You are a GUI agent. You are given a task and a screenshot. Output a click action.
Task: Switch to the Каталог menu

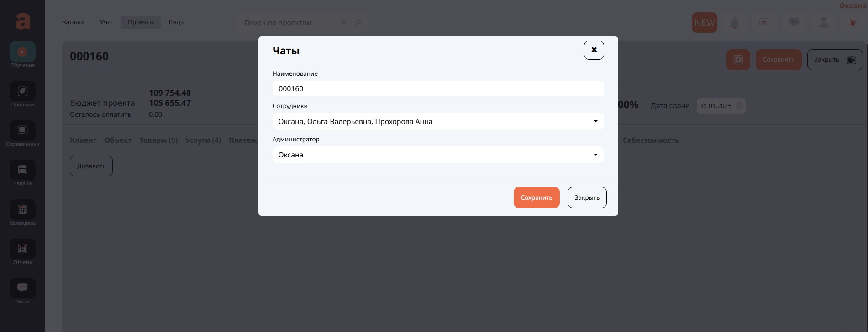[x=74, y=22]
